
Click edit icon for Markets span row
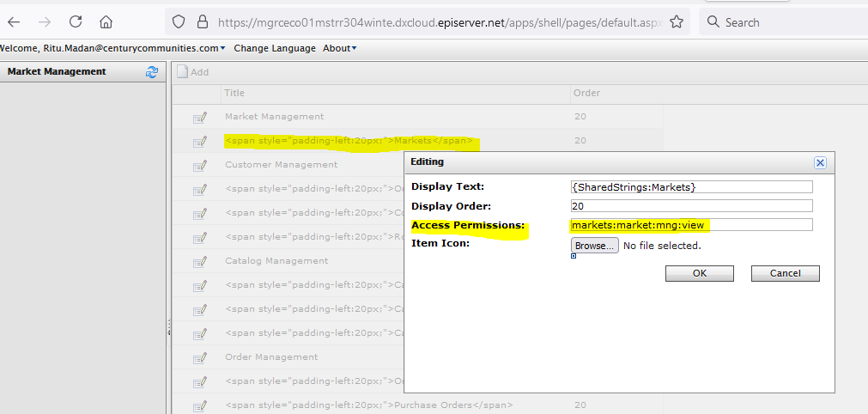click(199, 141)
